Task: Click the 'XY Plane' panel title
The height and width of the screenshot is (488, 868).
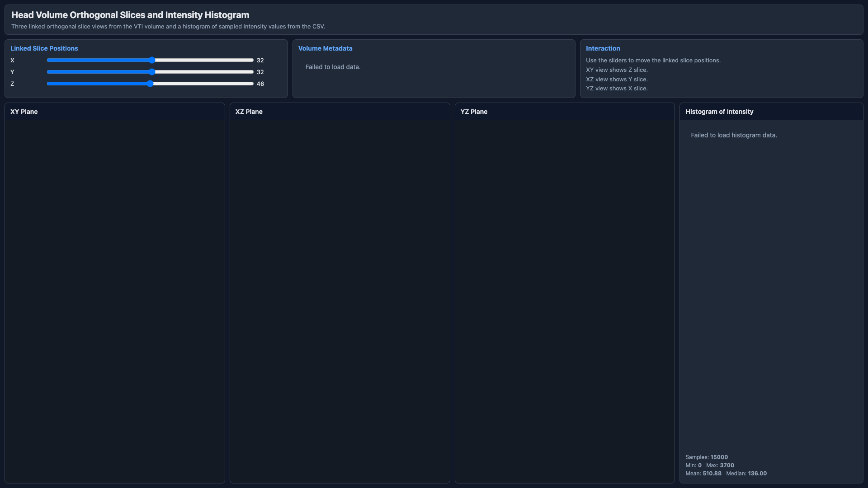Action: 24,112
